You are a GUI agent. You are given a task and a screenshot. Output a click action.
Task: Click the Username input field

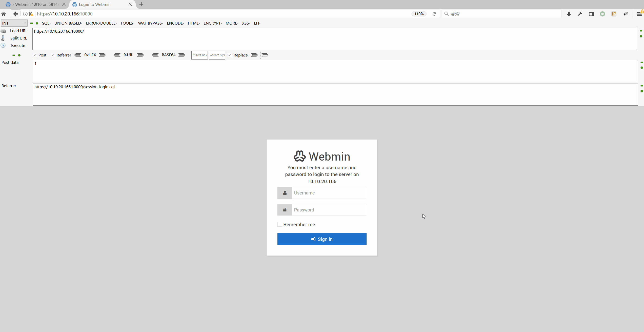pyautogui.click(x=329, y=193)
